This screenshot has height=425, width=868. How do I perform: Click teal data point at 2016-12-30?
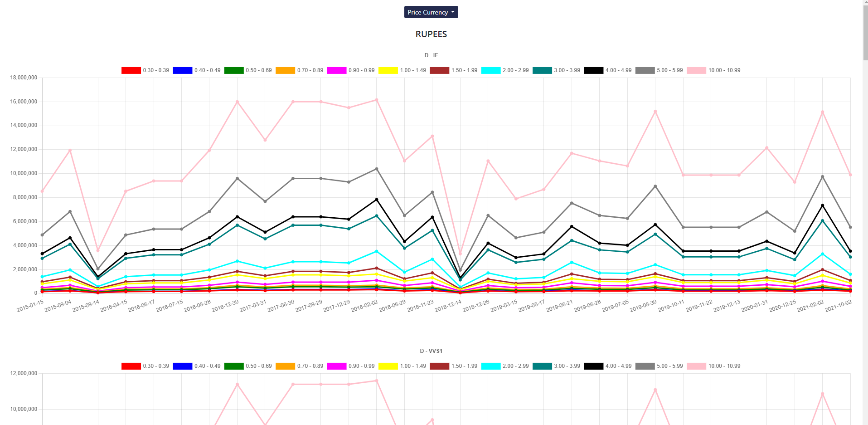[237, 225]
